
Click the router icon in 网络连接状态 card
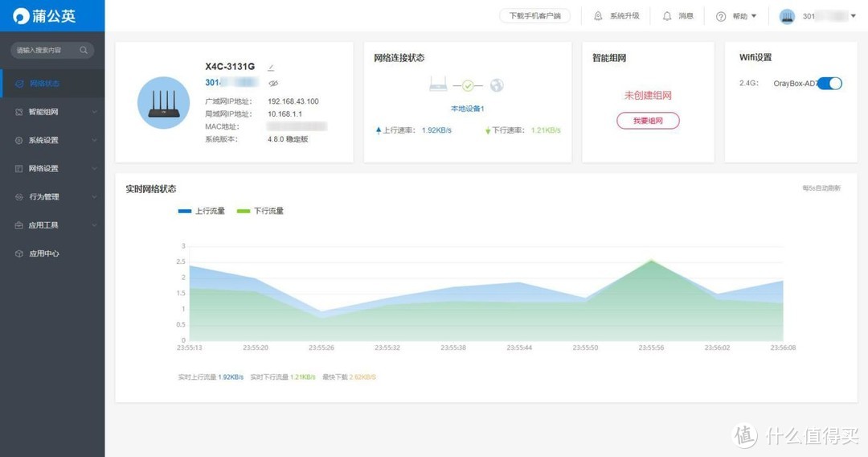tap(438, 84)
